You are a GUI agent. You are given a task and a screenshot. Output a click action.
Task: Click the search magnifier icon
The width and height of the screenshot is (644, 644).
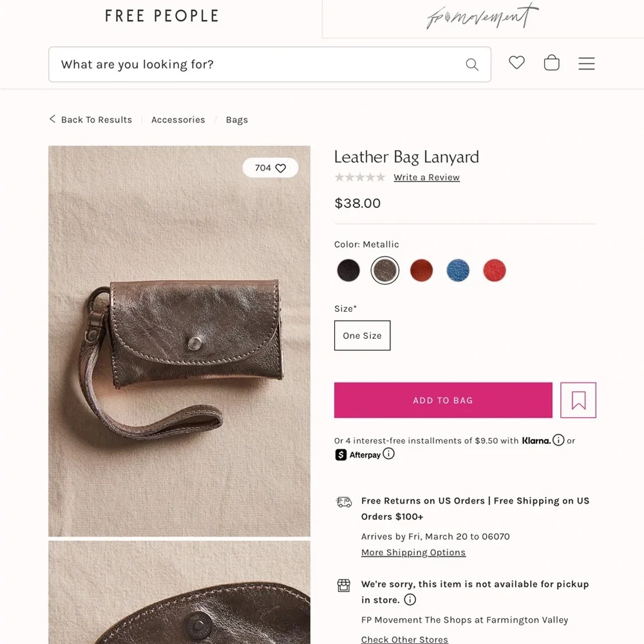(x=472, y=64)
